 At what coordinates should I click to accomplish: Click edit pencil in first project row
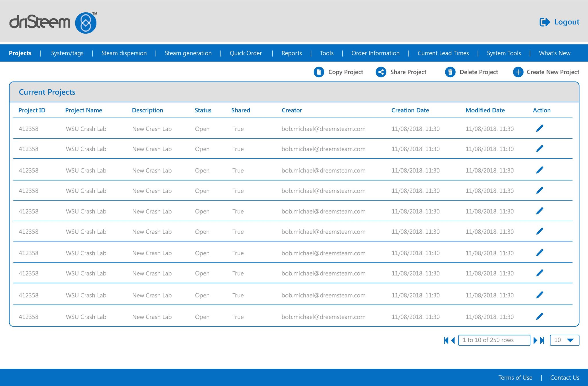(539, 128)
